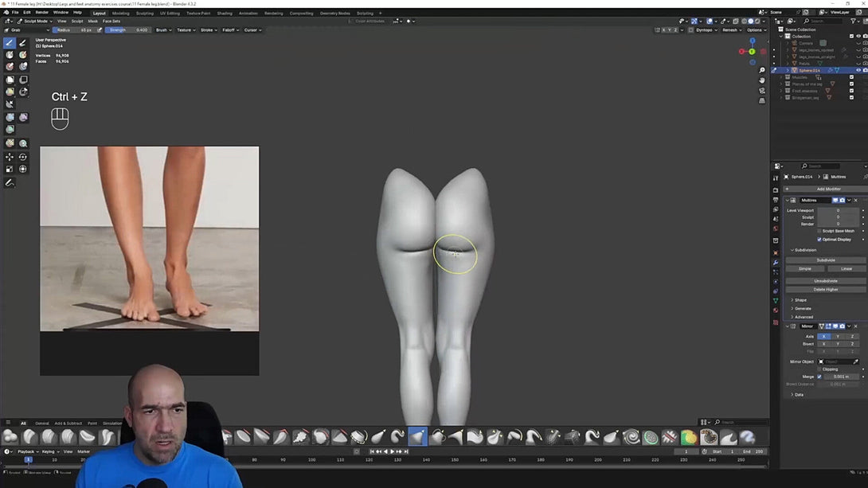Select the Mesh Filter tool
The width and height of the screenshot is (868, 488).
[10, 117]
